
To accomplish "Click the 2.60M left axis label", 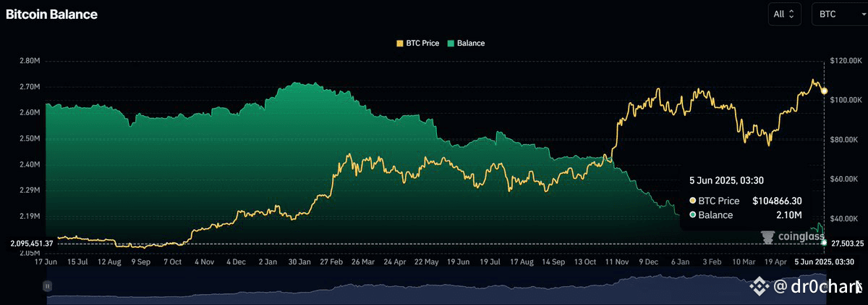I will pos(29,113).
